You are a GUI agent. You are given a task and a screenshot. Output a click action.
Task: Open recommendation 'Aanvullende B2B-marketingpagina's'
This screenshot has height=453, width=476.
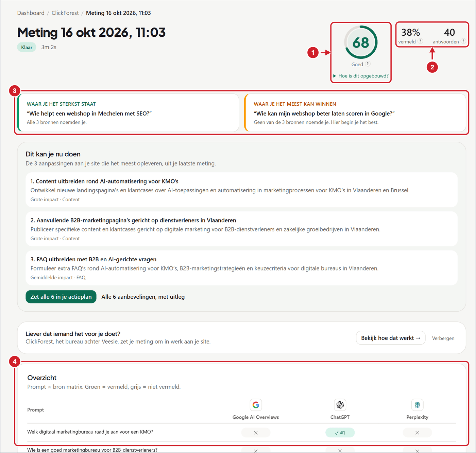[x=241, y=229]
